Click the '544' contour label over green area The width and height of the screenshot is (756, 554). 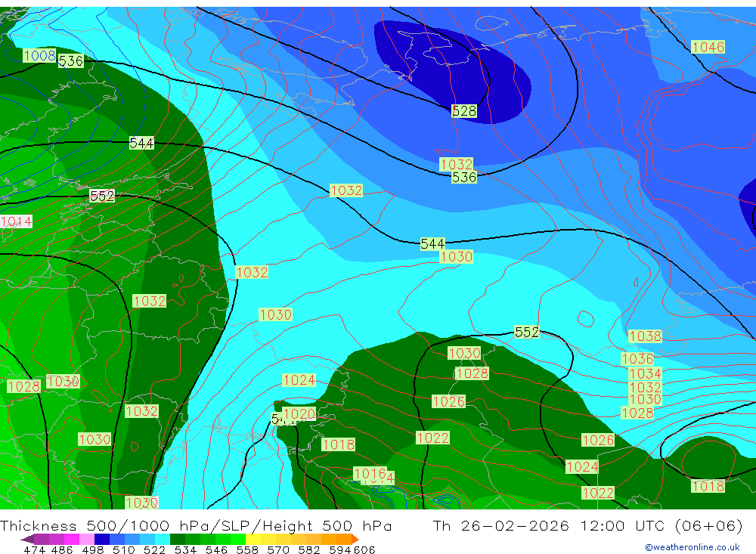coord(142,143)
